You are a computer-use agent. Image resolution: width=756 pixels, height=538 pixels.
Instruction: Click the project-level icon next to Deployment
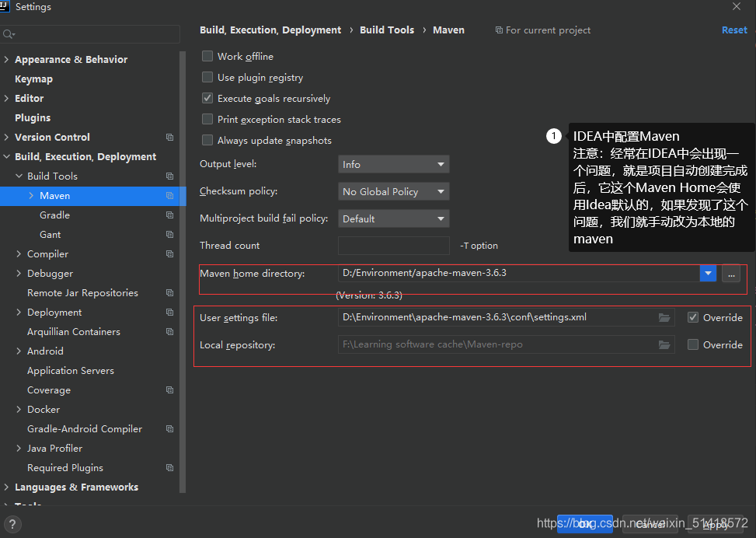click(x=169, y=313)
